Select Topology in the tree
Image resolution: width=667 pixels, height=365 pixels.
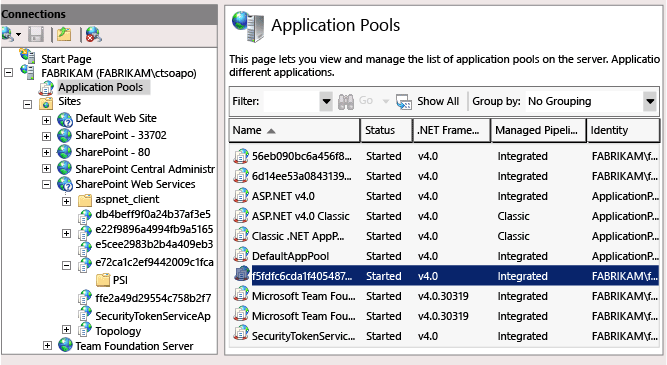[x=118, y=331]
